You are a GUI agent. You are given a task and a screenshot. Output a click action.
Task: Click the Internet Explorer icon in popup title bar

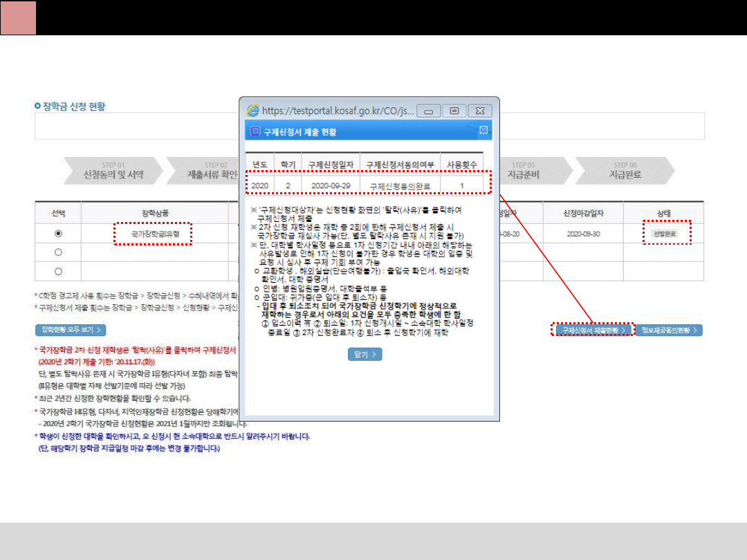coord(253,110)
